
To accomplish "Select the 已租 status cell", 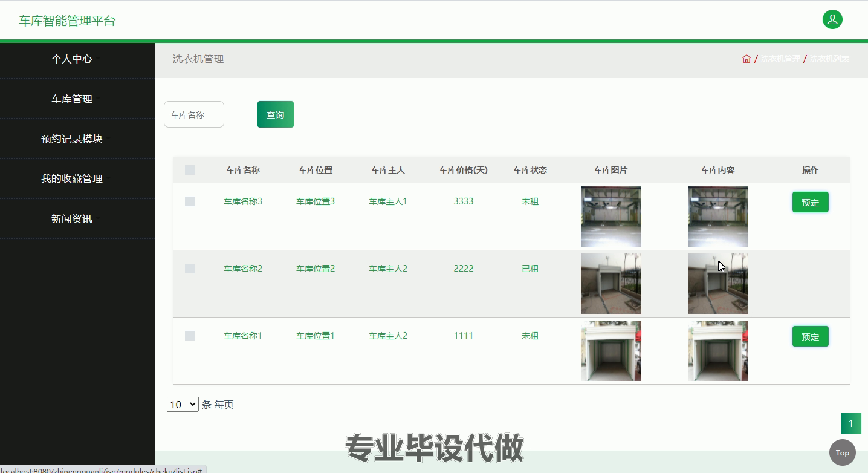I will (x=530, y=269).
